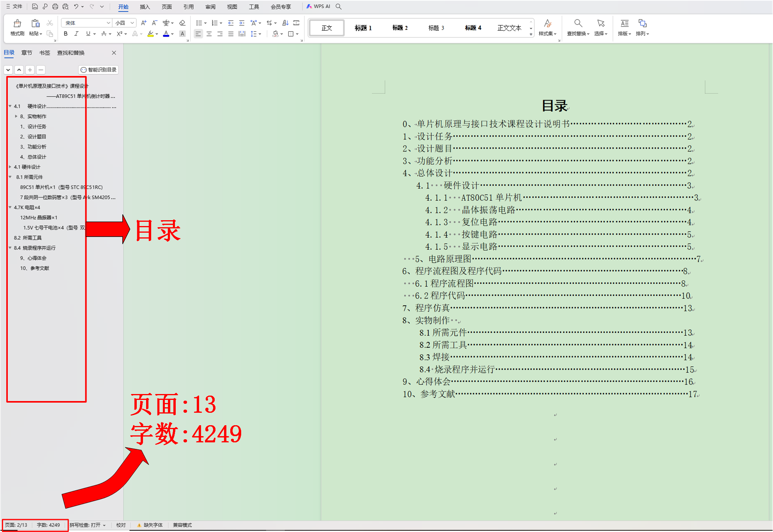Click the 智能识别目录 button
This screenshot has width=773, height=532.
click(x=99, y=70)
